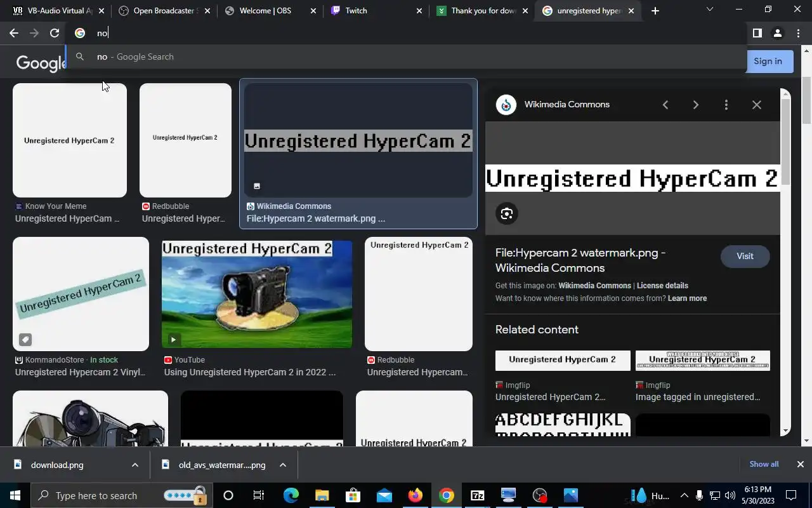Open OBS Studio from taskbar
The width and height of the screenshot is (812, 508).
[x=540, y=495]
